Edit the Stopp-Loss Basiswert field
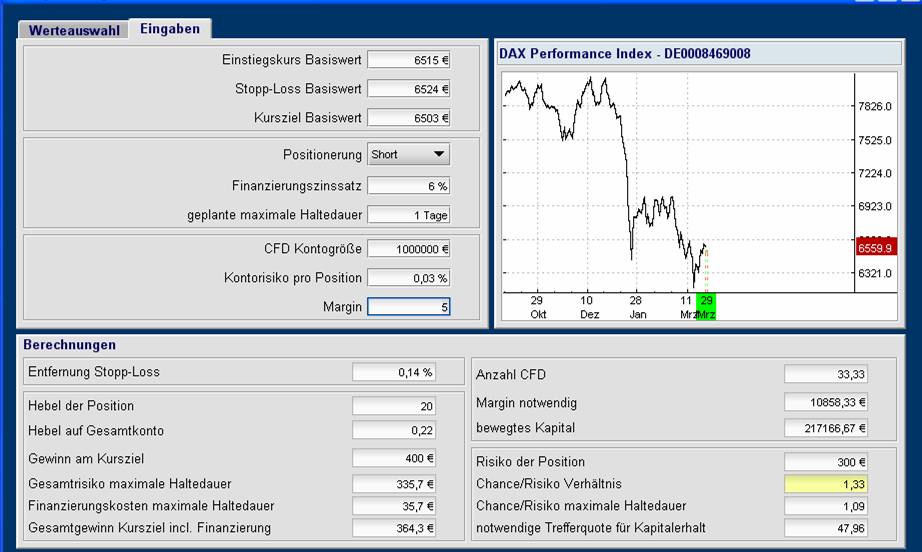The image size is (922, 552). pyautogui.click(x=409, y=89)
